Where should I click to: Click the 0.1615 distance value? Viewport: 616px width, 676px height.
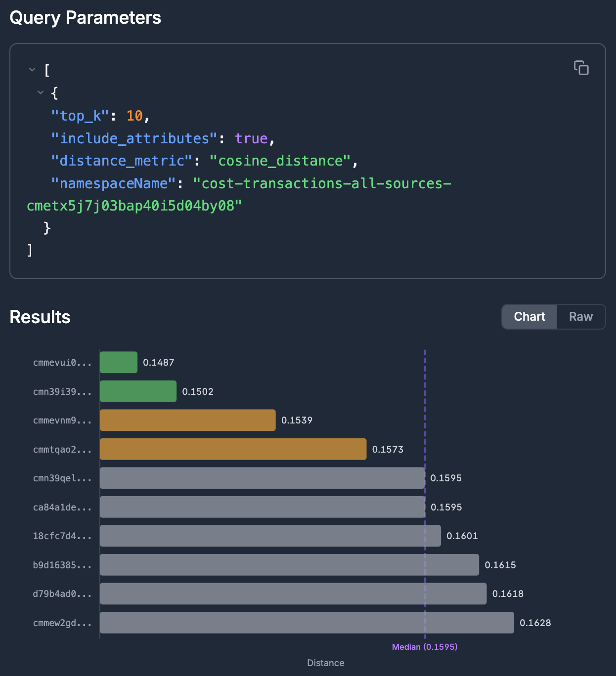[x=500, y=565]
